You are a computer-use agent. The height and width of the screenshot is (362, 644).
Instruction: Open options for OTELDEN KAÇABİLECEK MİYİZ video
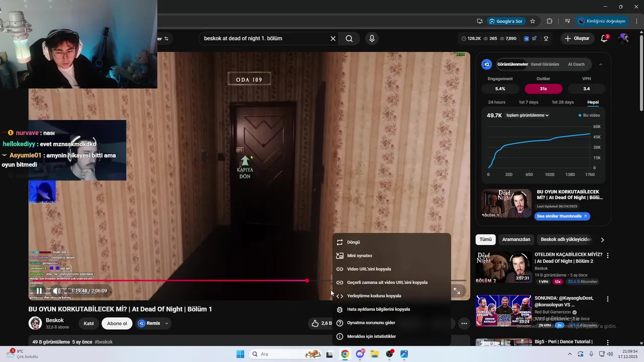(608, 255)
